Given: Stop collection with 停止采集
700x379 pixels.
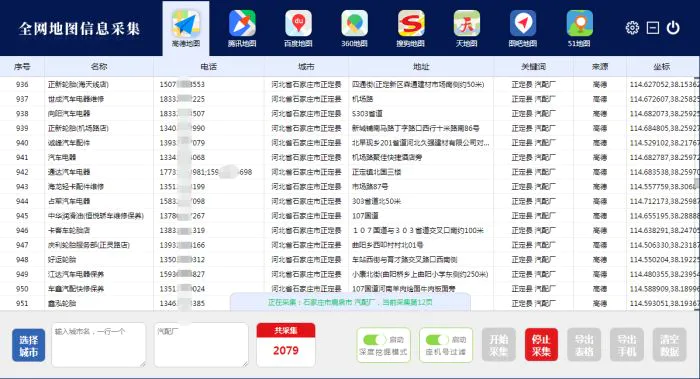Looking at the screenshot, I should [x=541, y=345].
